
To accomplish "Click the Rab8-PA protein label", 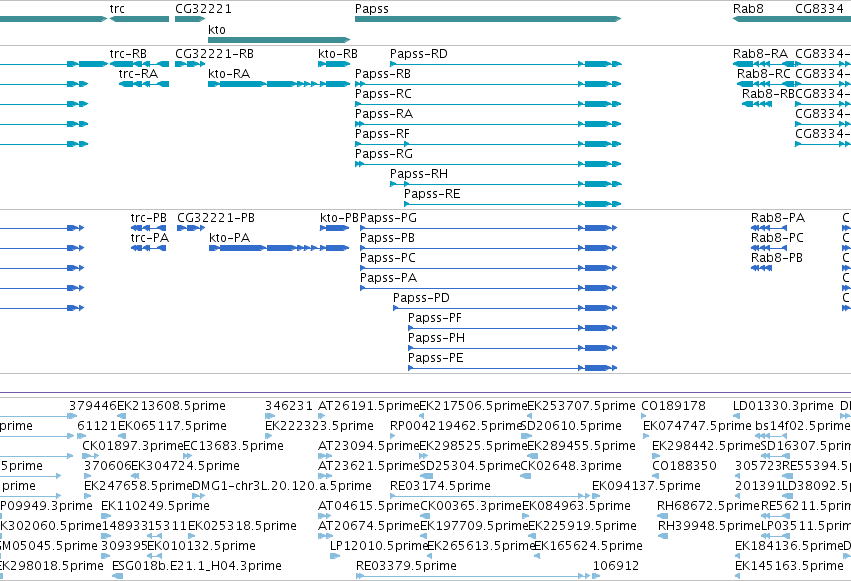I will [778, 218].
